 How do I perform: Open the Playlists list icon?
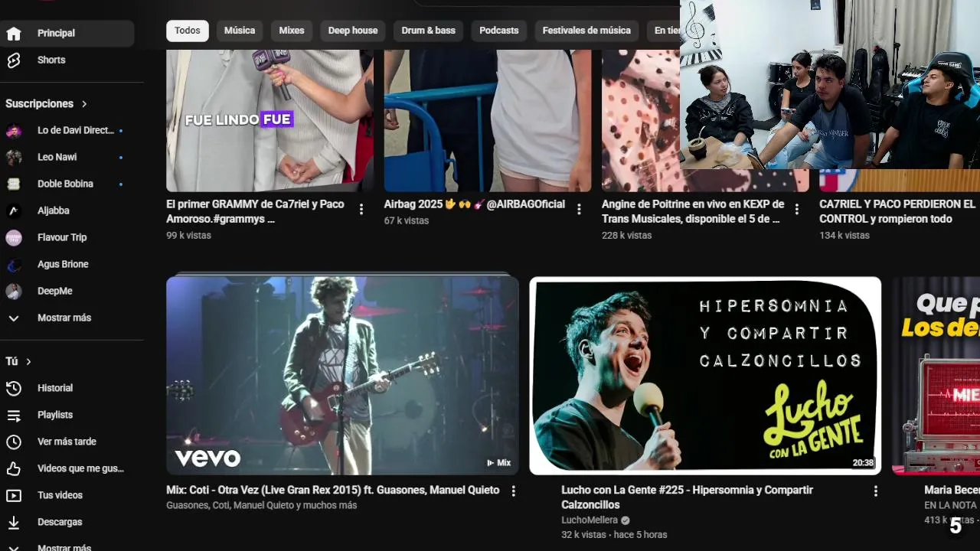[14, 416]
